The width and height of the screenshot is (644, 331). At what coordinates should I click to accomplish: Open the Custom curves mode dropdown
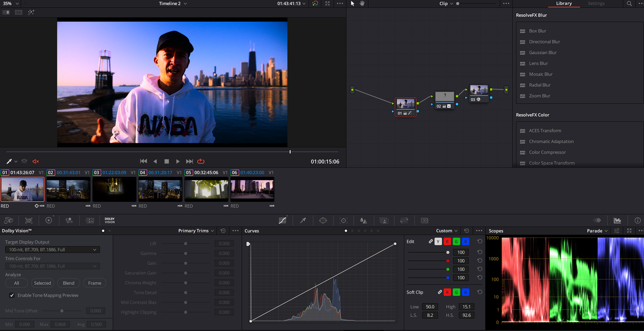tap(447, 231)
